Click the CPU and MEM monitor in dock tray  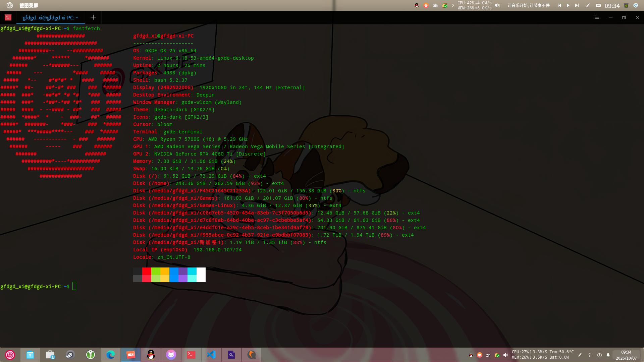542,355
